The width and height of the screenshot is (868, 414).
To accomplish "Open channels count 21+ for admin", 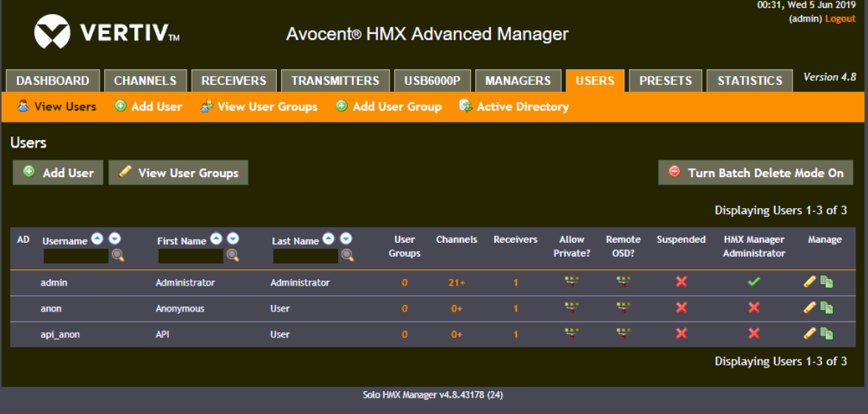I will click(457, 283).
